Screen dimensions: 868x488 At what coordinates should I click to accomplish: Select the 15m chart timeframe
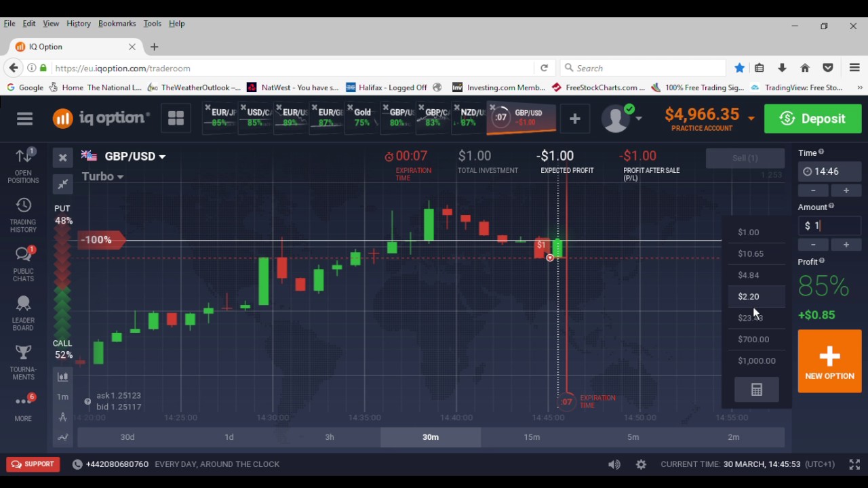[532, 437]
